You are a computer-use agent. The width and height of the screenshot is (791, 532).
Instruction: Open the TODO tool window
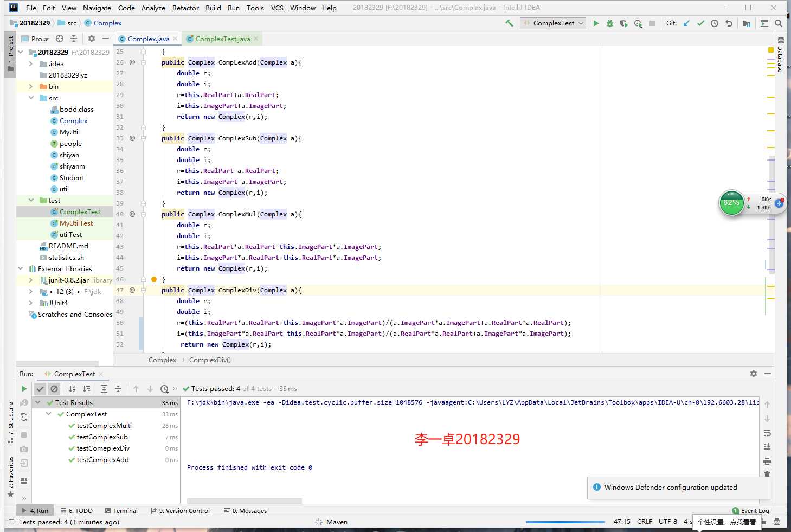pos(76,511)
